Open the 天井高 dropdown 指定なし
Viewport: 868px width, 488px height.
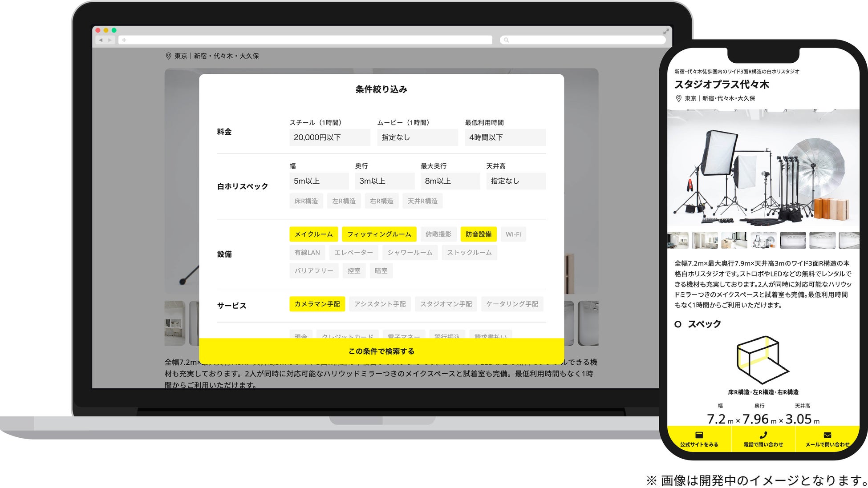(515, 181)
